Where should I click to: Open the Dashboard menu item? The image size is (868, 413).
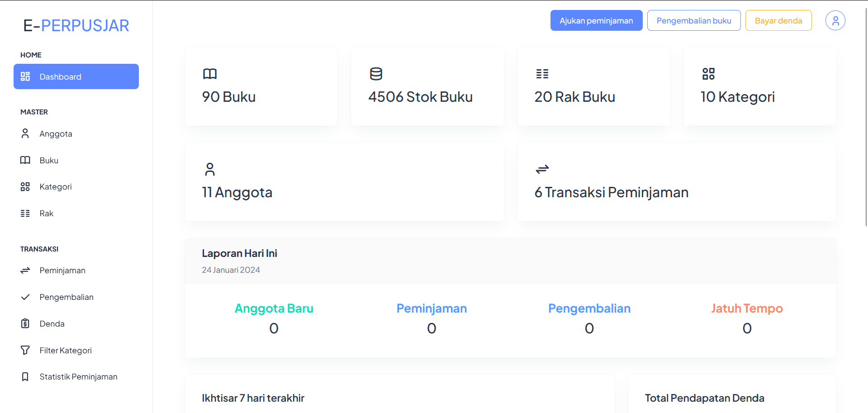click(x=76, y=76)
